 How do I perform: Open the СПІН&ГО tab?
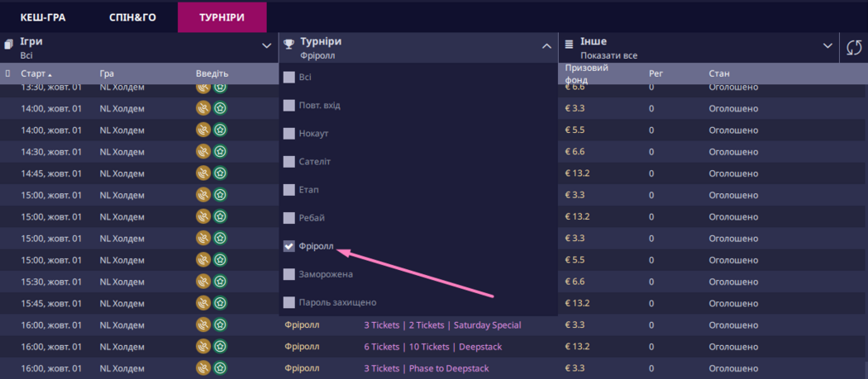132,17
